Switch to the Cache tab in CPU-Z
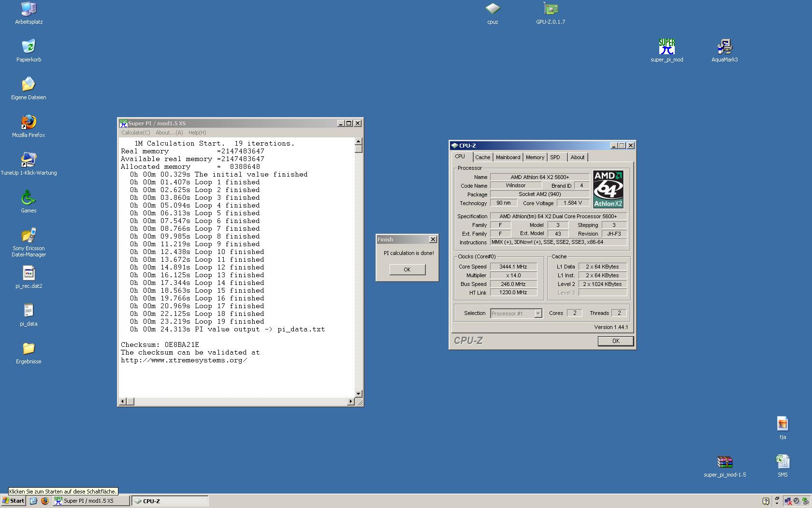 pyautogui.click(x=482, y=157)
